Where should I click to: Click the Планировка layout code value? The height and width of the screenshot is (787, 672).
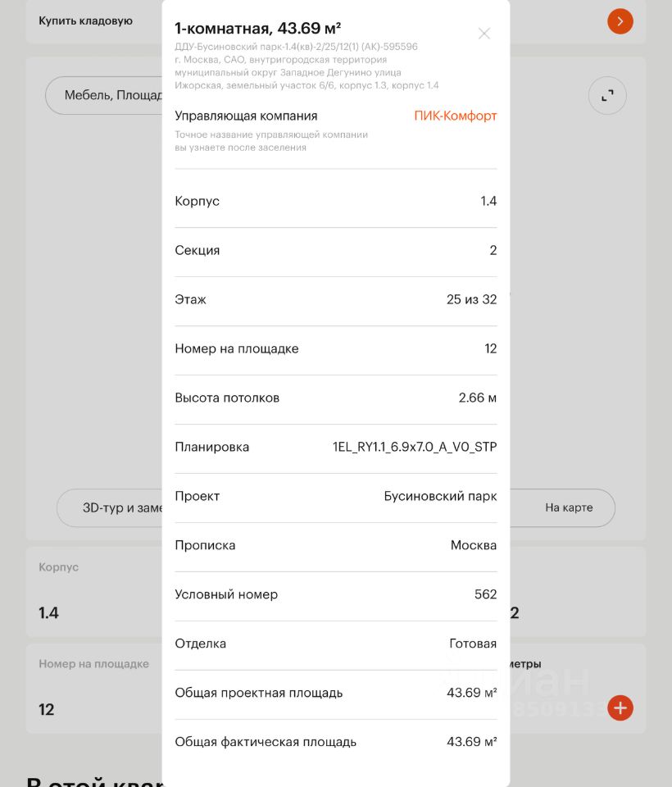[x=414, y=448]
